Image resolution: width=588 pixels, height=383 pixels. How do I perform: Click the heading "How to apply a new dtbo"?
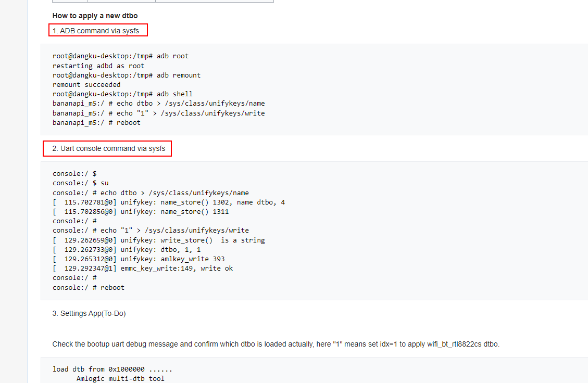click(95, 16)
